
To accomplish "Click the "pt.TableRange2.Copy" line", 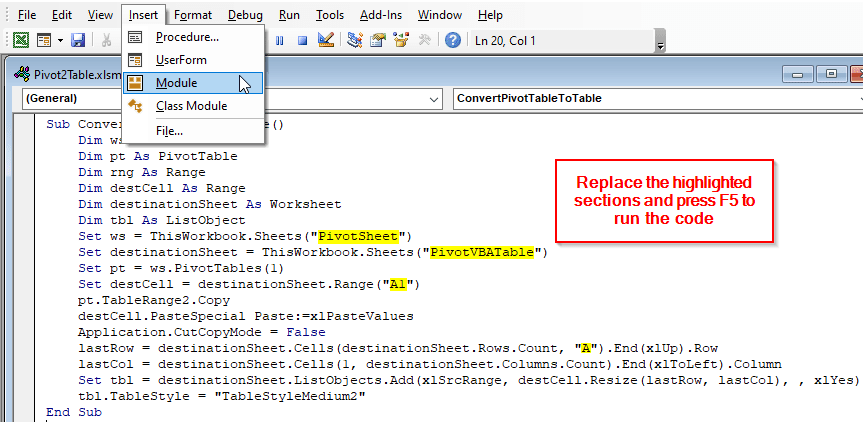I will coord(154,300).
